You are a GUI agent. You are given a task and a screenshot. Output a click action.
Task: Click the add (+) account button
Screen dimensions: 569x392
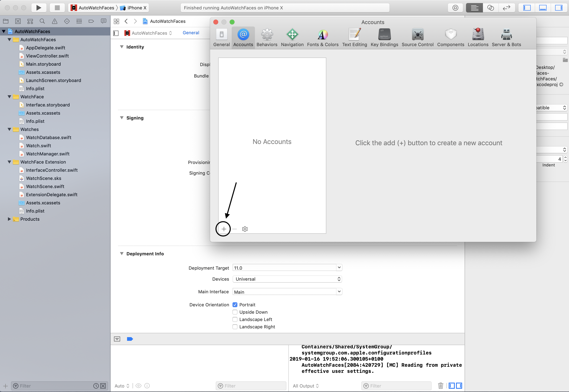(224, 229)
